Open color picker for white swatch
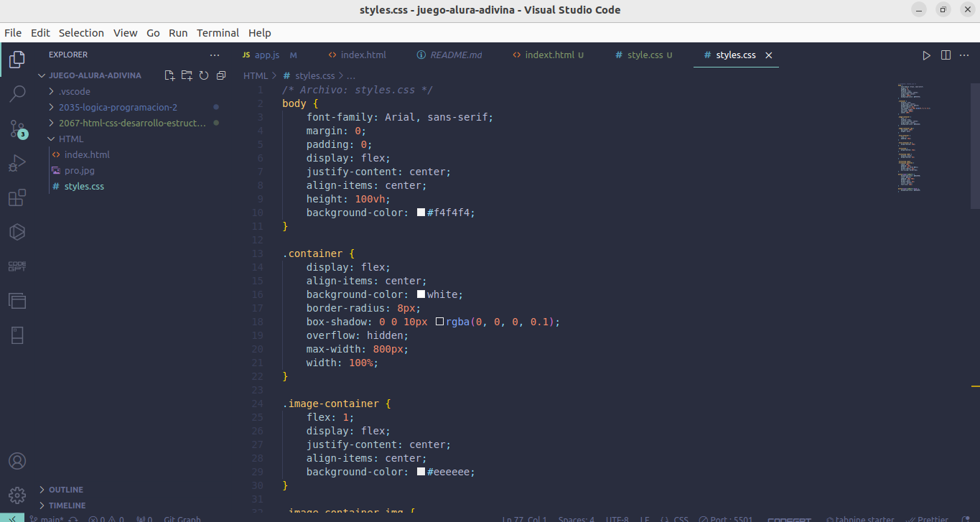The image size is (980, 522). [421, 294]
